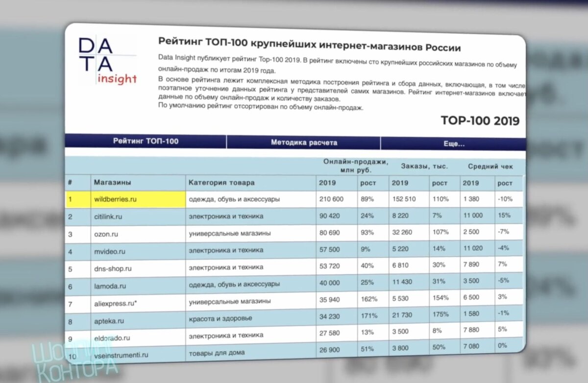Switch to Методика расчета tab
Viewport: 588px width, 383px height.
pos(304,143)
